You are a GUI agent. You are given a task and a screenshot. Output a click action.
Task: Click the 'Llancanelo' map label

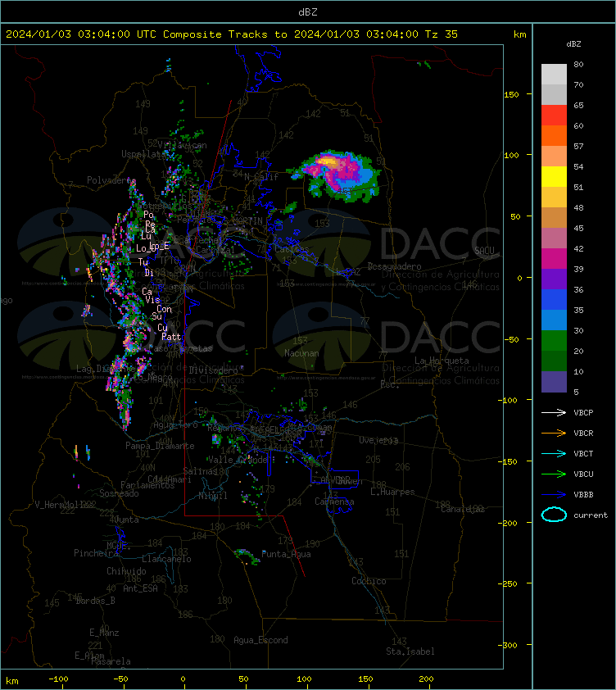point(166,559)
